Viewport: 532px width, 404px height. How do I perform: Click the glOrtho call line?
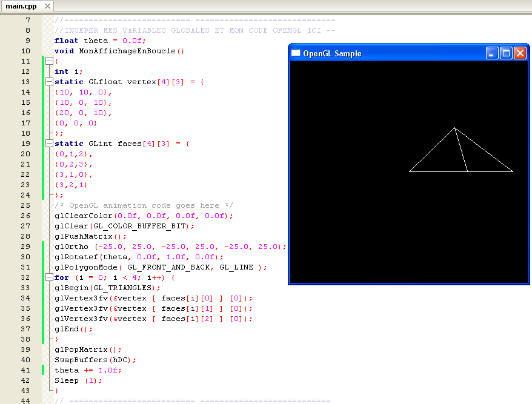pyautogui.click(x=170, y=247)
